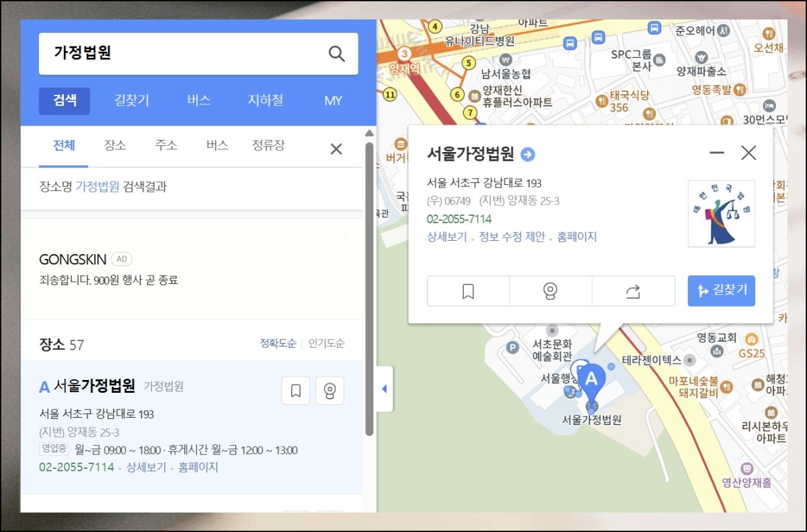Screen dimensions: 807x532
Task: Click the 양재파출소 map label
Action: [x=701, y=71]
